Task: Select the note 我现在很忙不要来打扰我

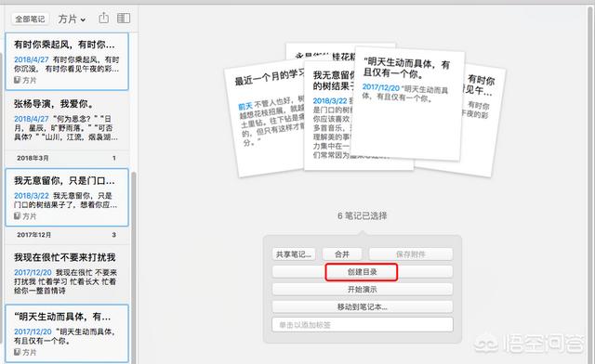Action: tap(67, 274)
